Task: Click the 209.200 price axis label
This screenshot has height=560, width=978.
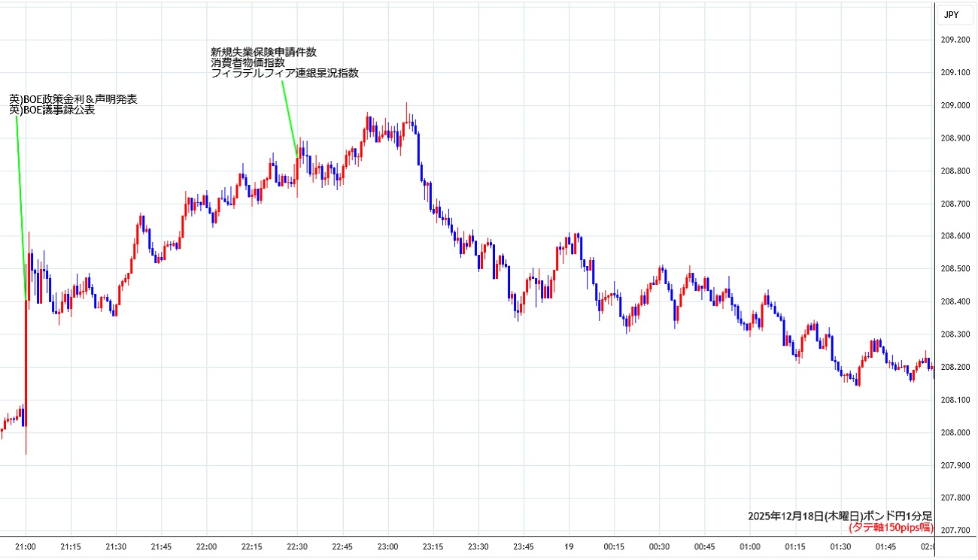Action: [955, 40]
